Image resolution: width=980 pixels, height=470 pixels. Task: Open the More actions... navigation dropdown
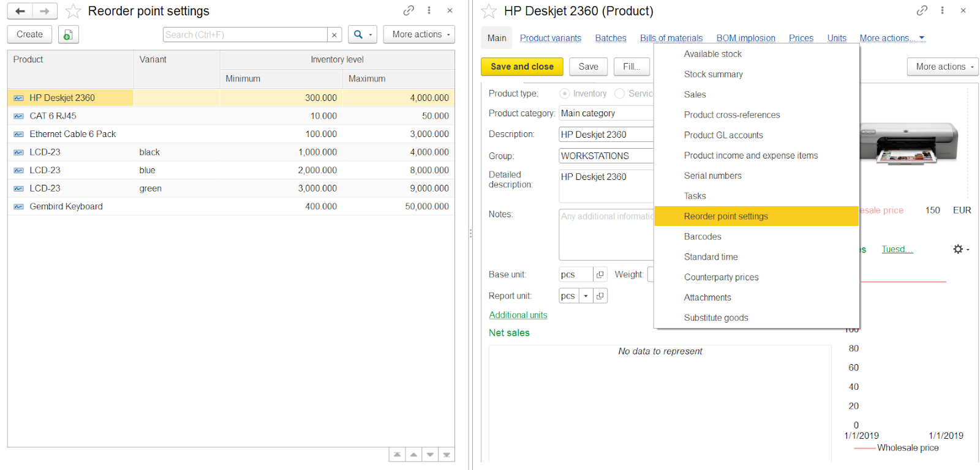(892, 38)
